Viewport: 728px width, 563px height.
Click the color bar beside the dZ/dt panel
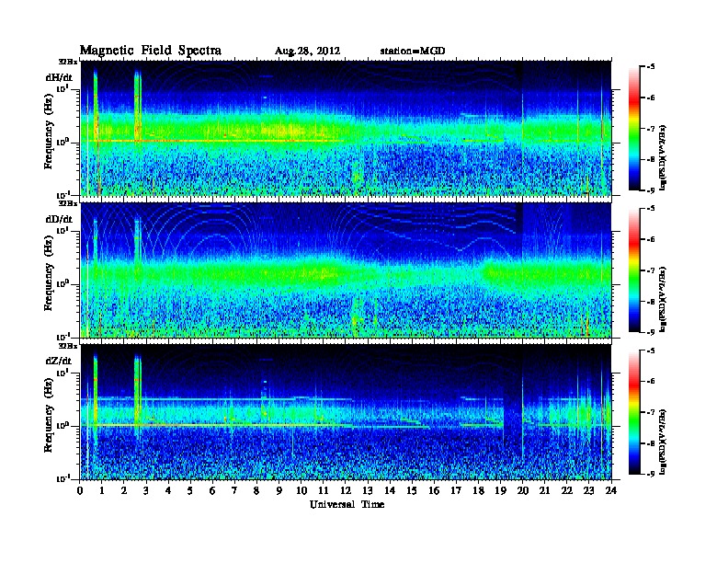tap(634, 412)
